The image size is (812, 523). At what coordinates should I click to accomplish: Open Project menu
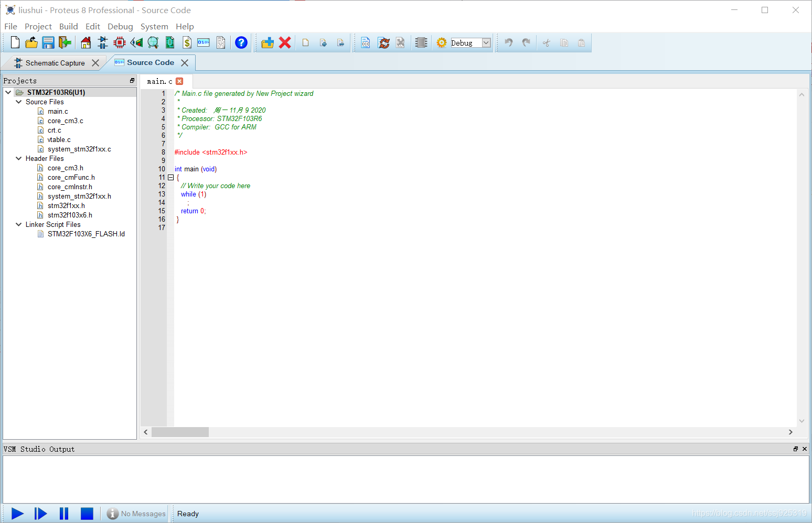click(x=38, y=26)
